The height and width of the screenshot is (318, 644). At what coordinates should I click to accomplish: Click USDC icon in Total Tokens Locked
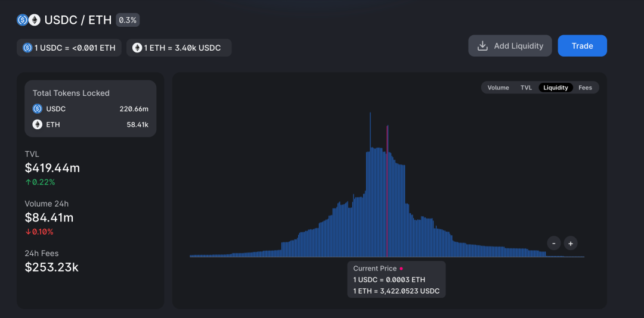click(x=38, y=109)
